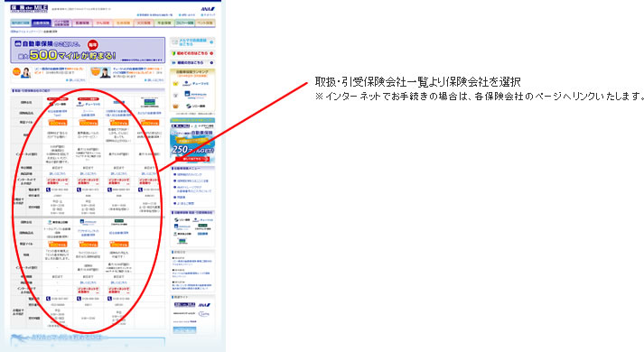Click the light blue button at the sidebar bottom
This screenshot has height=352, width=644.
tap(184, 329)
